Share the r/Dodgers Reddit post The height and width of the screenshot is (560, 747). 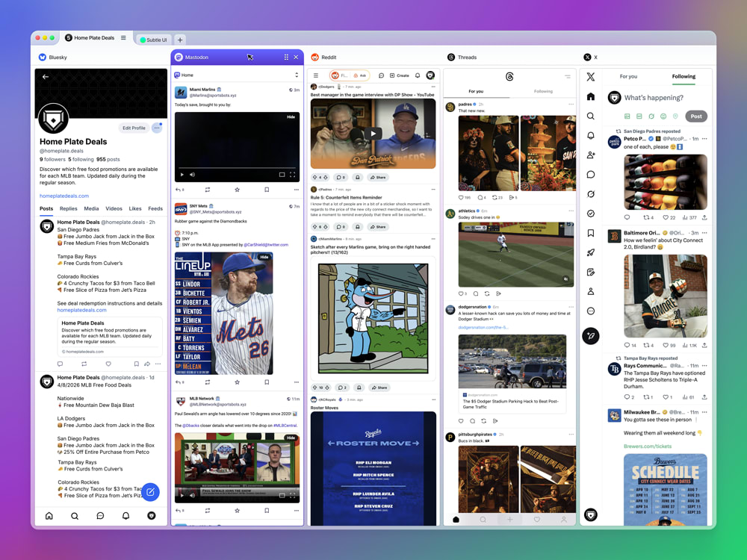click(378, 177)
